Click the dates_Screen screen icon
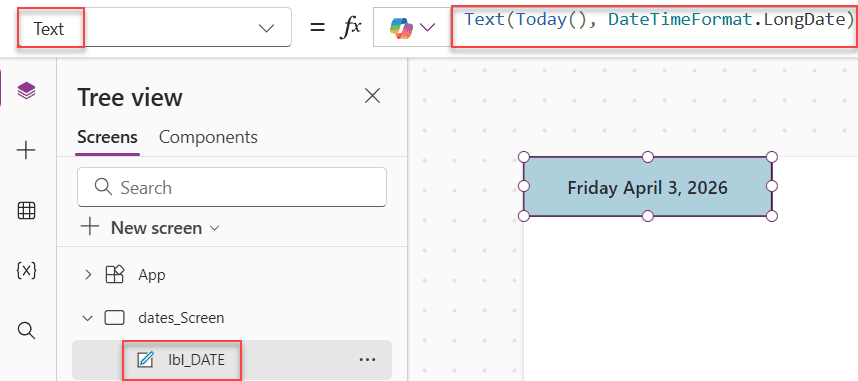This screenshot has width=858, height=381. click(115, 318)
